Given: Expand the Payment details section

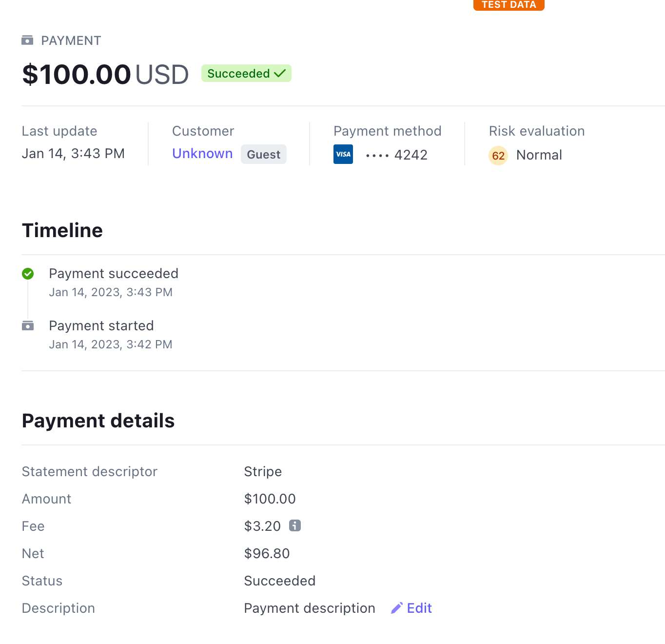Looking at the screenshot, I should tap(98, 421).
